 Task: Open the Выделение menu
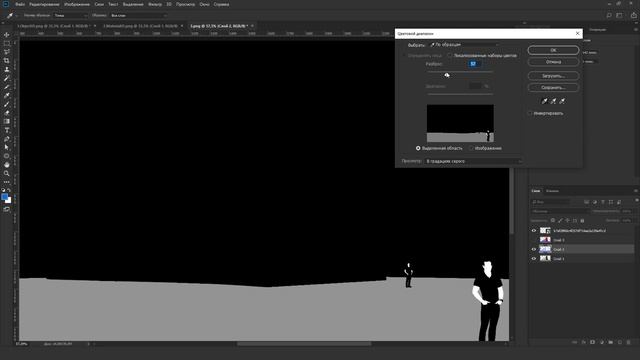(x=133, y=4)
